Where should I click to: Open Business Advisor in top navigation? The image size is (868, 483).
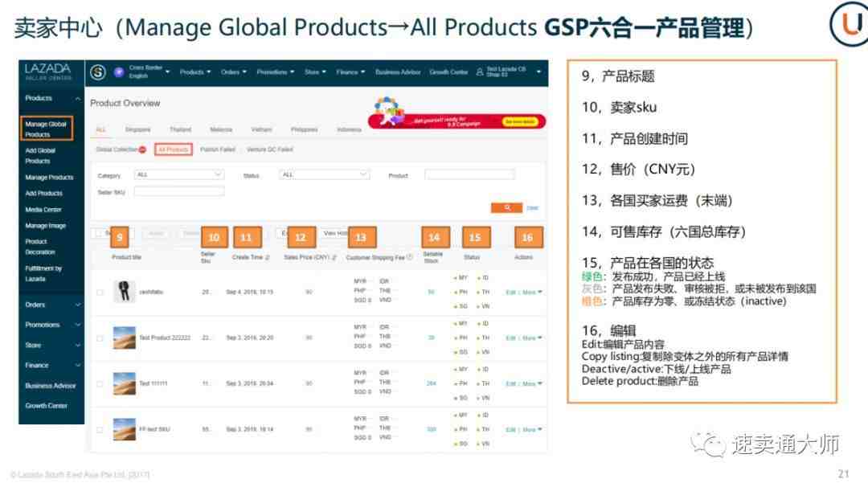[x=398, y=72]
